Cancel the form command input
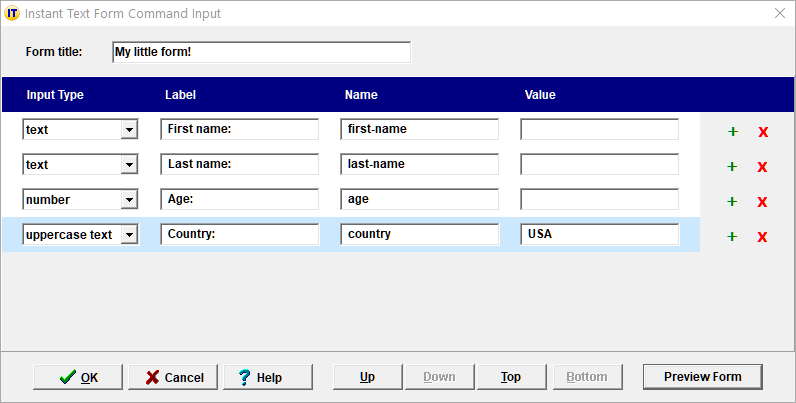796x403 pixels. coord(173,377)
